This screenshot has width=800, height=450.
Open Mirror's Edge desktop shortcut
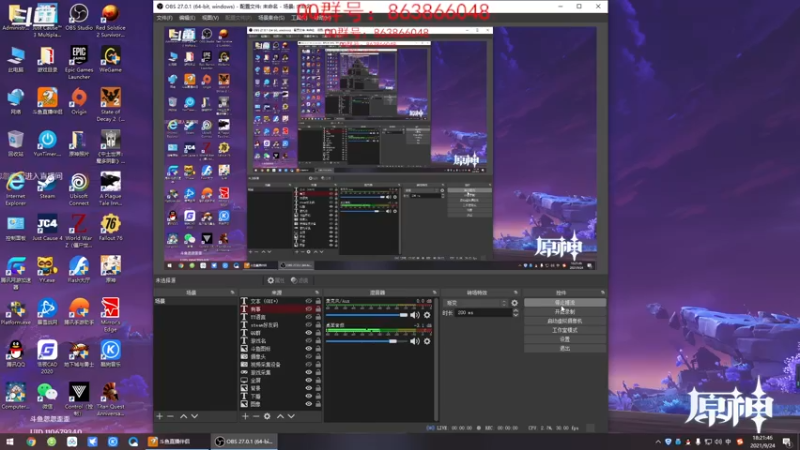(110, 315)
